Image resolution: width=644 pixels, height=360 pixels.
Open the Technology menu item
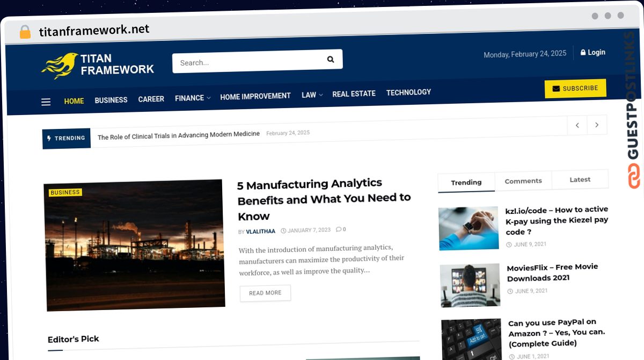coord(408,92)
